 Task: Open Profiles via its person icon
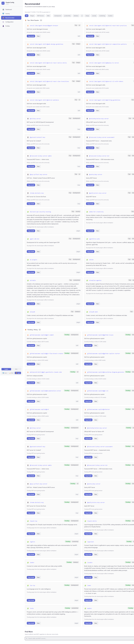click(x=3, y=26)
